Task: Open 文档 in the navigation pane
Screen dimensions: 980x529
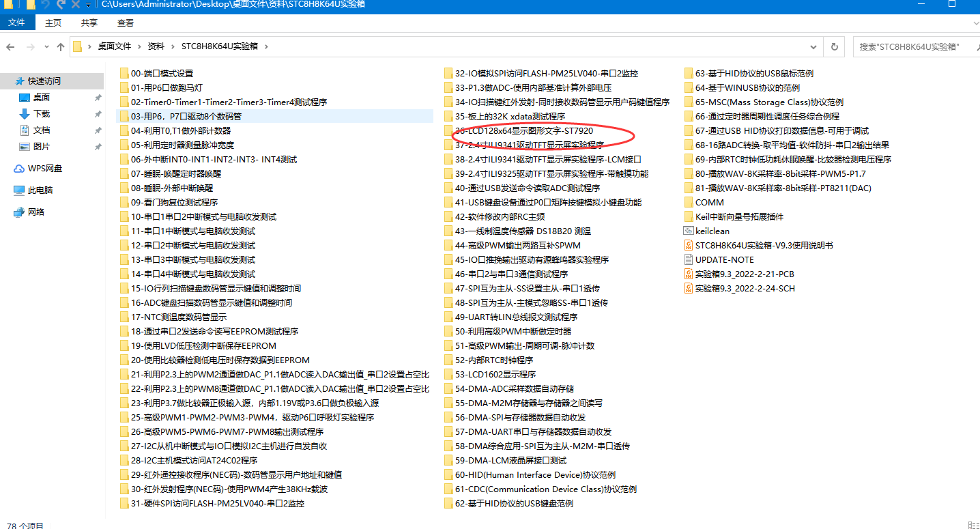Action: [42, 130]
